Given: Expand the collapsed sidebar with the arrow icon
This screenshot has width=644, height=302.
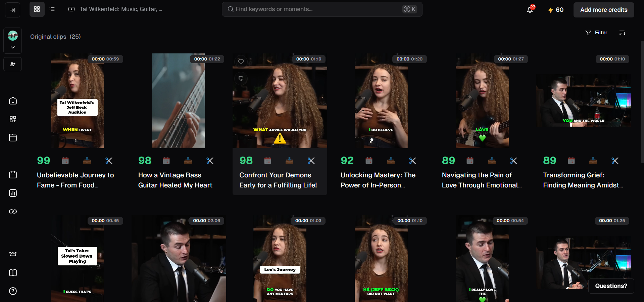Looking at the screenshot, I should [x=13, y=10].
